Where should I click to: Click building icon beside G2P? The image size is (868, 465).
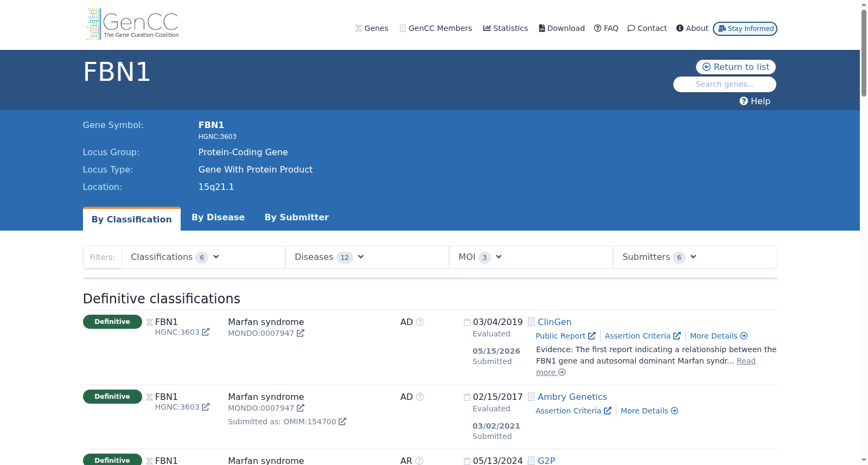click(x=532, y=461)
